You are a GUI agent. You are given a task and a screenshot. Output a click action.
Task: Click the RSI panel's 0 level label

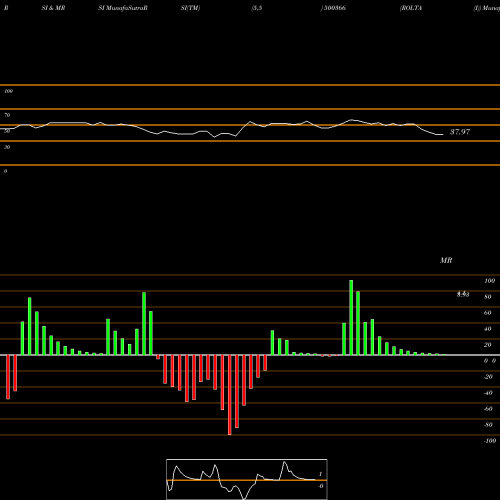[5, 171]
